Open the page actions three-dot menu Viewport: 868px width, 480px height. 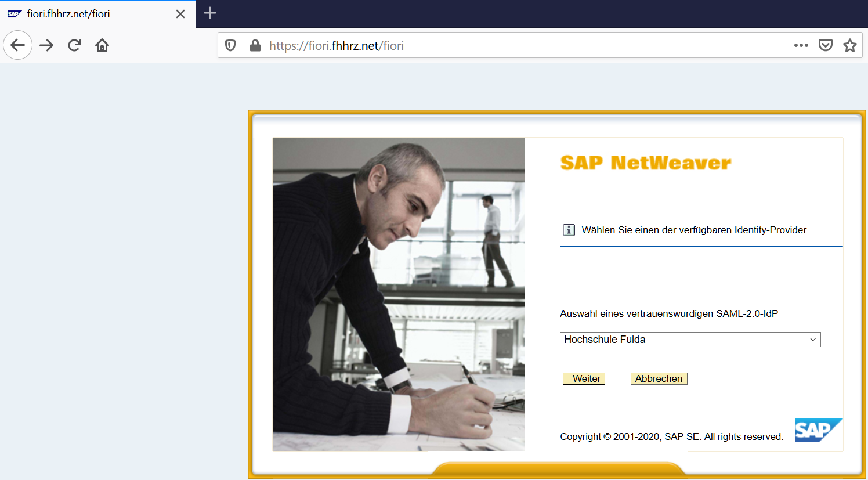(x=801, y=45)
